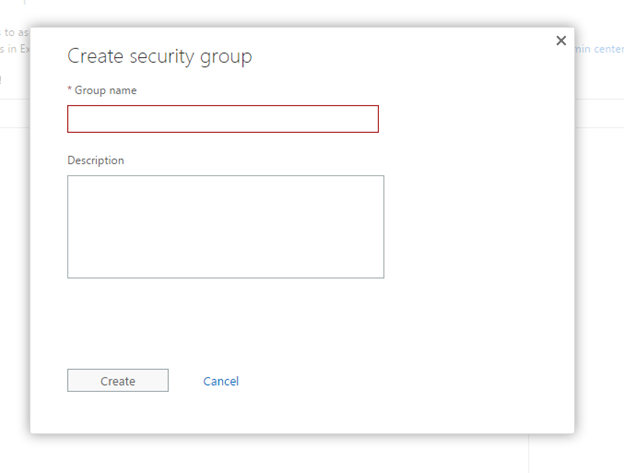Click the red required asterisk
Screen dimensions: 624x473
pyautogui.click(x=70, y=91)
